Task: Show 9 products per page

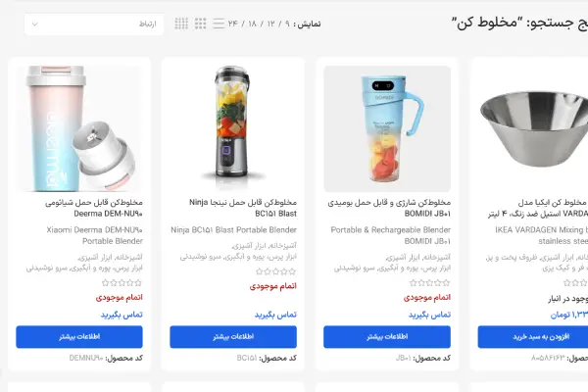Action: 287,24
